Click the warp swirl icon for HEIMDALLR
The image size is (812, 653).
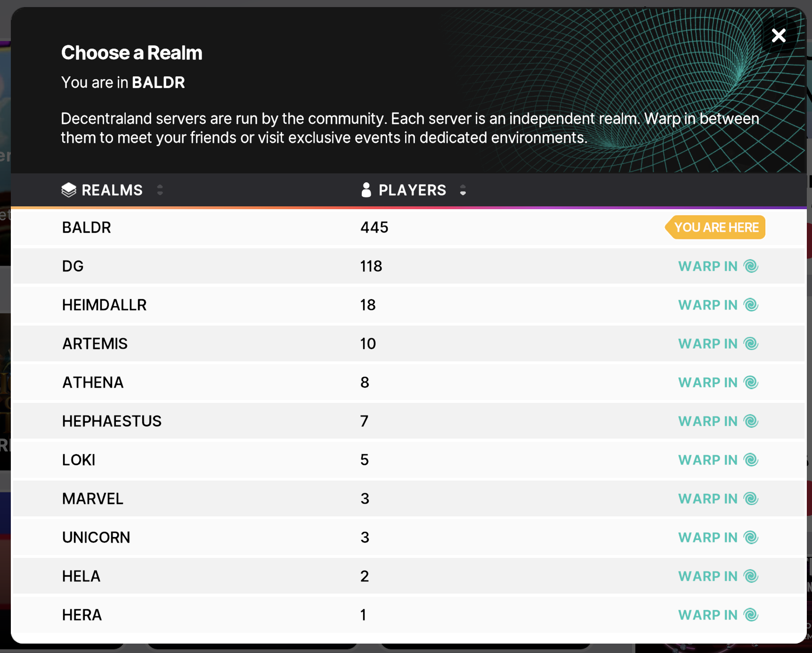(751, 305)
